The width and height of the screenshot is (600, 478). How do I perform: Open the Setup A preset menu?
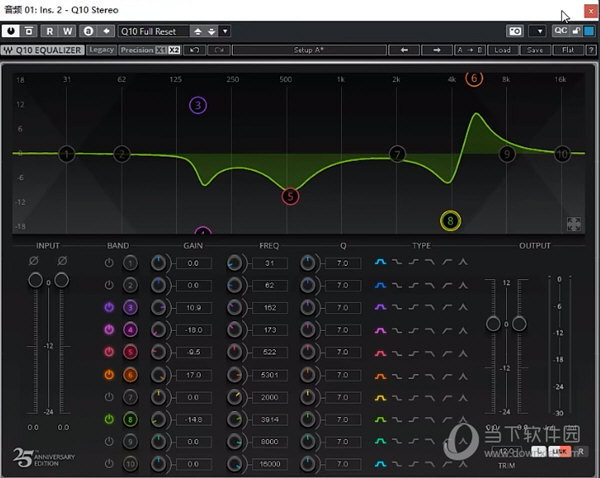click(309, 50)
